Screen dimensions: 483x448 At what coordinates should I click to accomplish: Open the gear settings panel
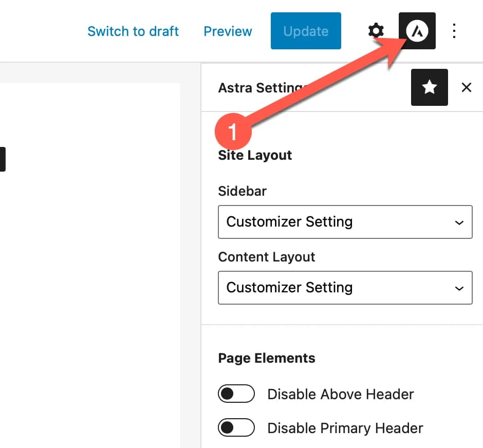pos(376,31)
